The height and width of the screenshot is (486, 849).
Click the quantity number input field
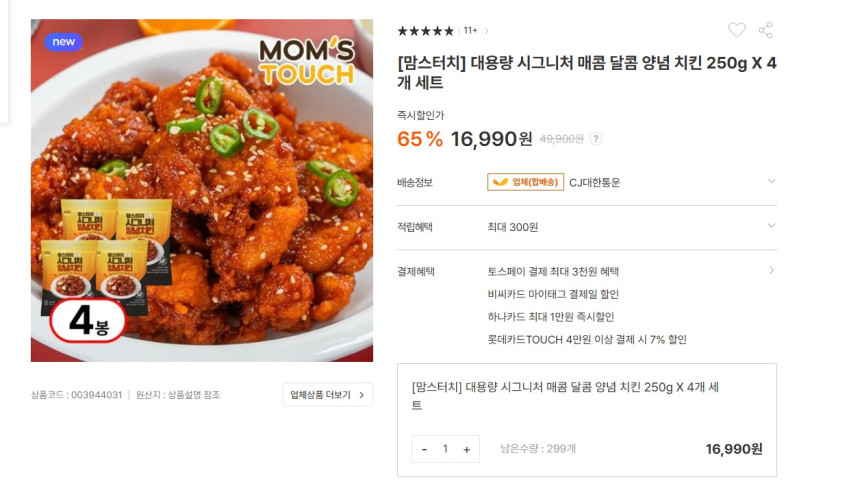[x=446, y=449]
